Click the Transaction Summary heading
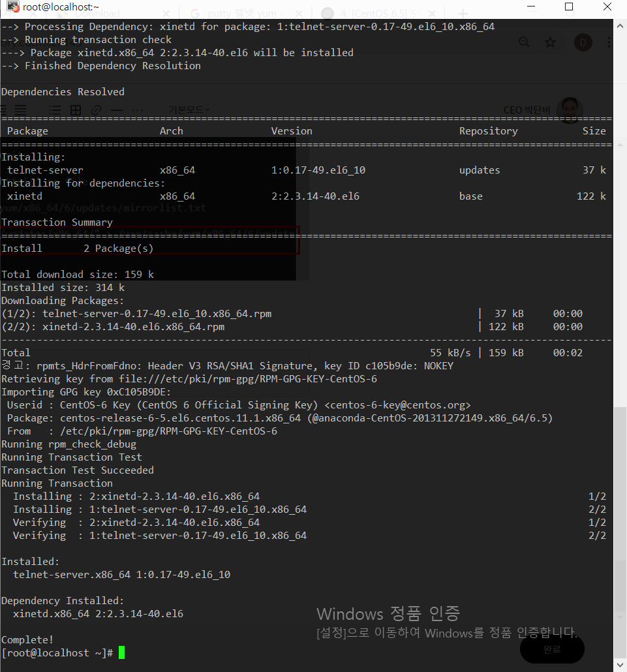 click(x=57, y=222)
